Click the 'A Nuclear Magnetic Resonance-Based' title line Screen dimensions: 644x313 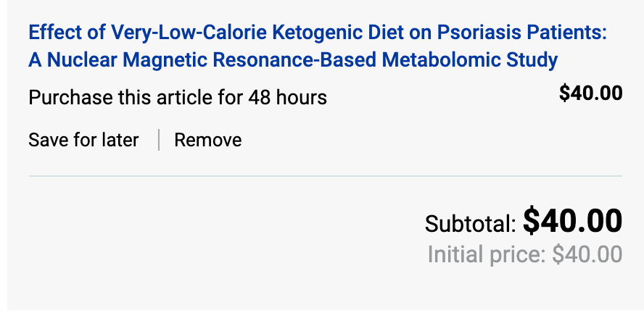203,60
